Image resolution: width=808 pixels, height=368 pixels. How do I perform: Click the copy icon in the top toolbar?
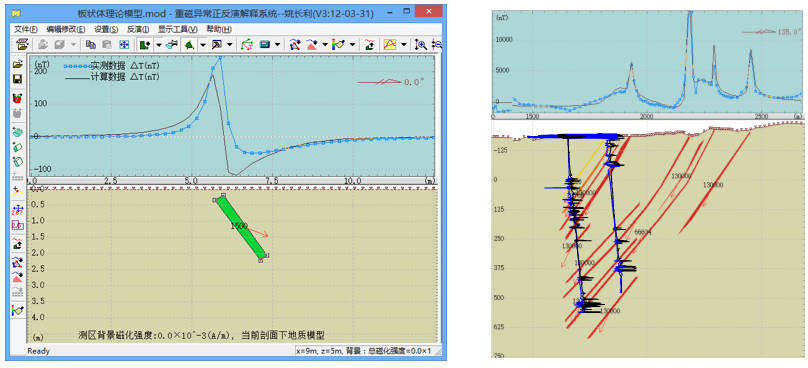[91, 45]
